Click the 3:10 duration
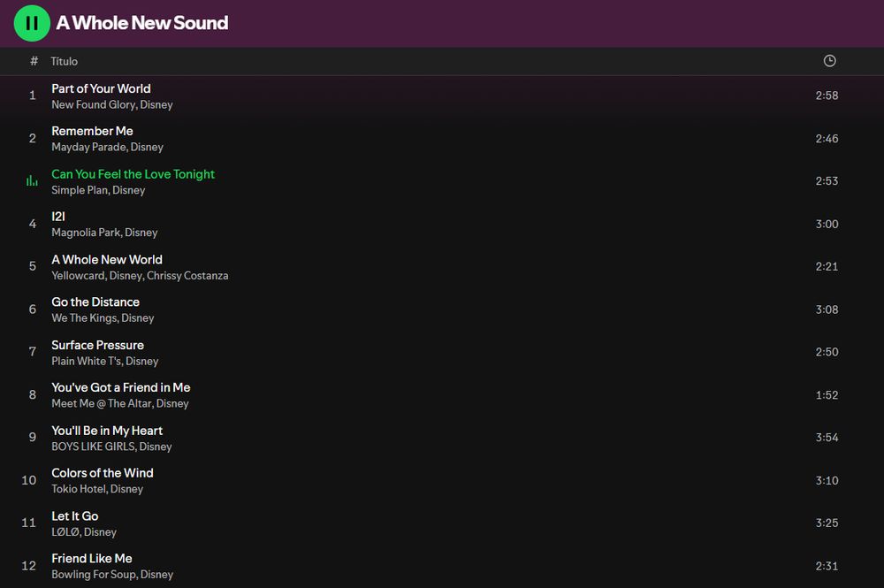Screen dimensions: 884x588 (x=827, y=480)
